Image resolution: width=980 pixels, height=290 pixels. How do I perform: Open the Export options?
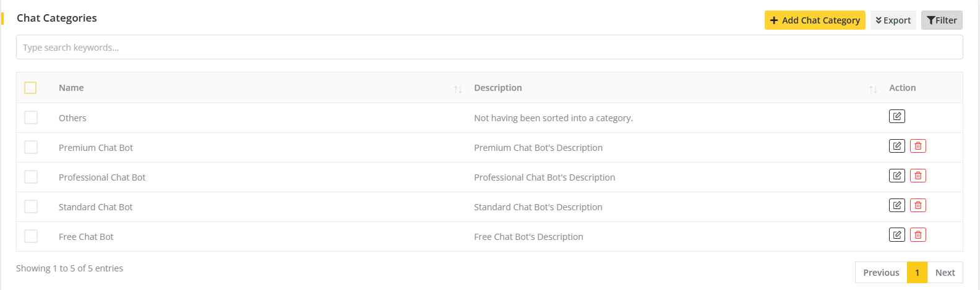tap(893, 20)
